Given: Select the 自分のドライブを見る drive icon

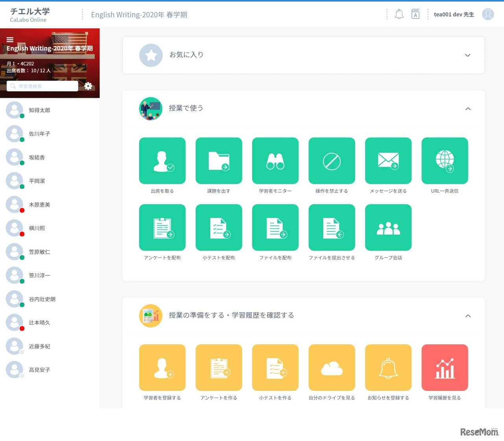Looking at the screenshot, I should point(332,367).
